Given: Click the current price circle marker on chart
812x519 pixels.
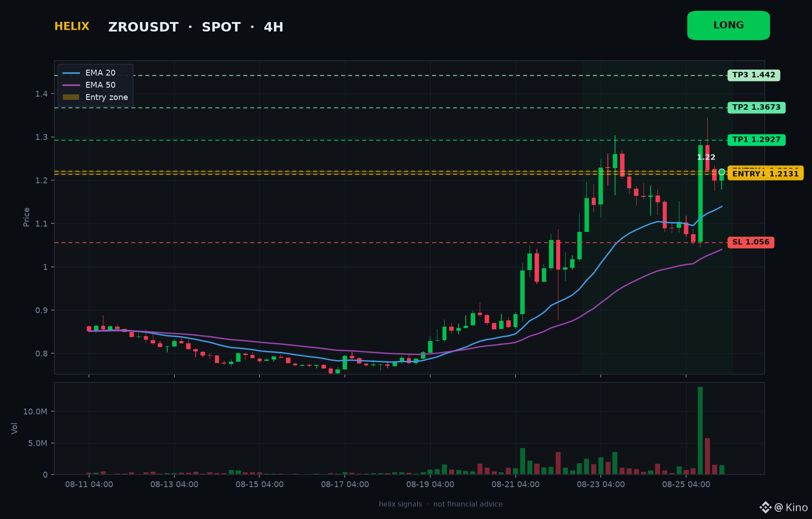Looking at the screenshot, I should pyautogui.click(x=722, y=172).
